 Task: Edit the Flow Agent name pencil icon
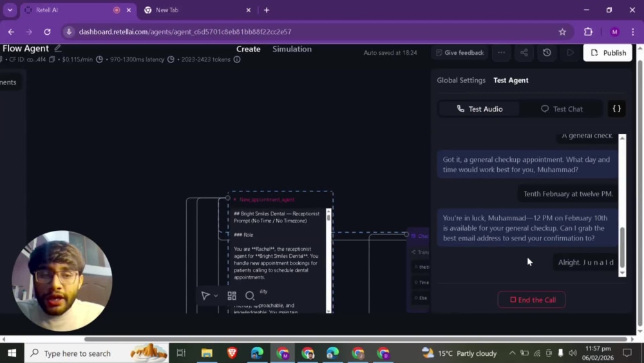58,48
